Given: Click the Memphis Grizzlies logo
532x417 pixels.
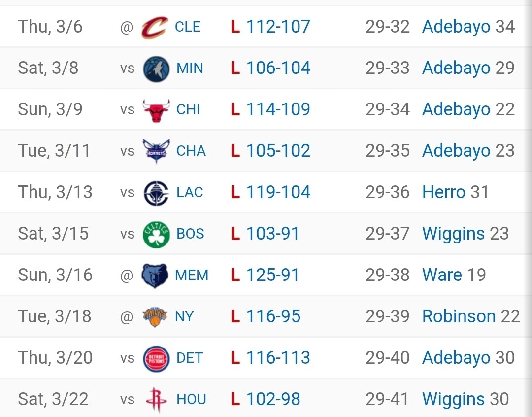Looking at the screenshot, I should pos(155,275).
